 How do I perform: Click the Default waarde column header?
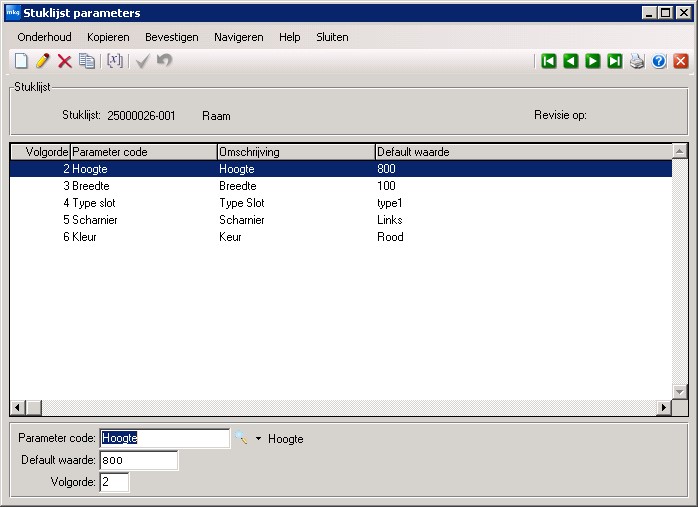pos(524,152)
